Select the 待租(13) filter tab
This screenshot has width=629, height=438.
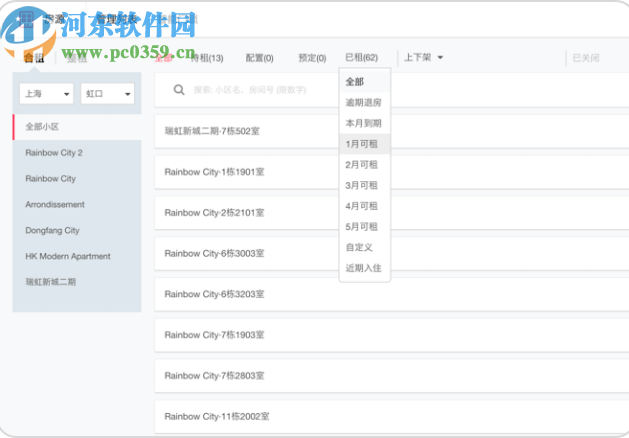pyautogui.click(x=207, y=58)
